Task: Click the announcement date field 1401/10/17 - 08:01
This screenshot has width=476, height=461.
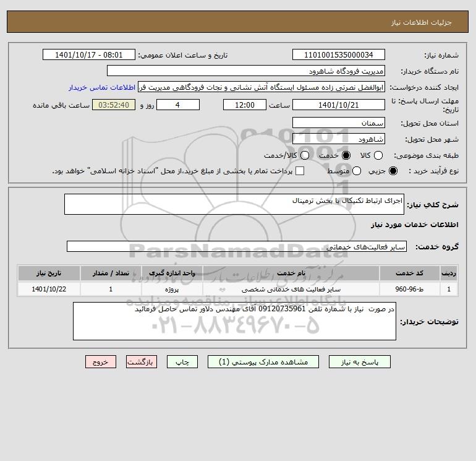Action: click(89, 54)
